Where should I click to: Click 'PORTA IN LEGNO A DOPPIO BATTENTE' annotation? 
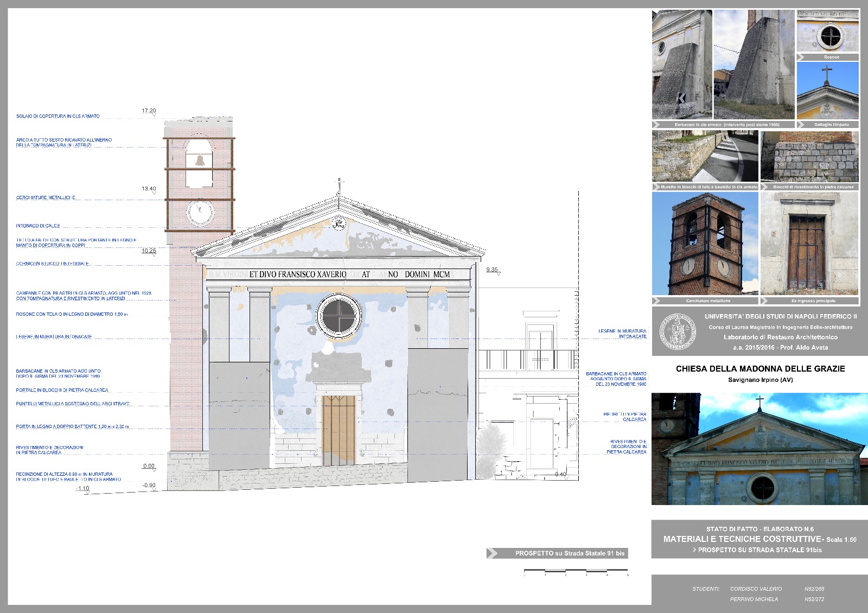pos(73,426)
